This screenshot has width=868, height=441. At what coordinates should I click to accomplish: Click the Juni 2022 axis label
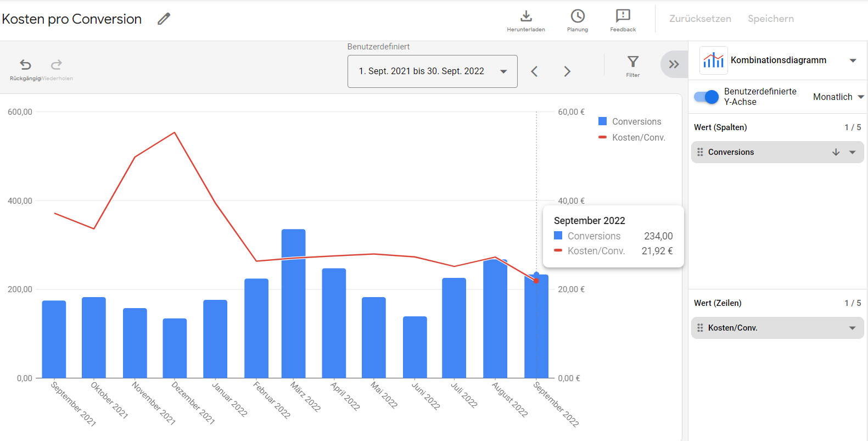pos(426,396)
